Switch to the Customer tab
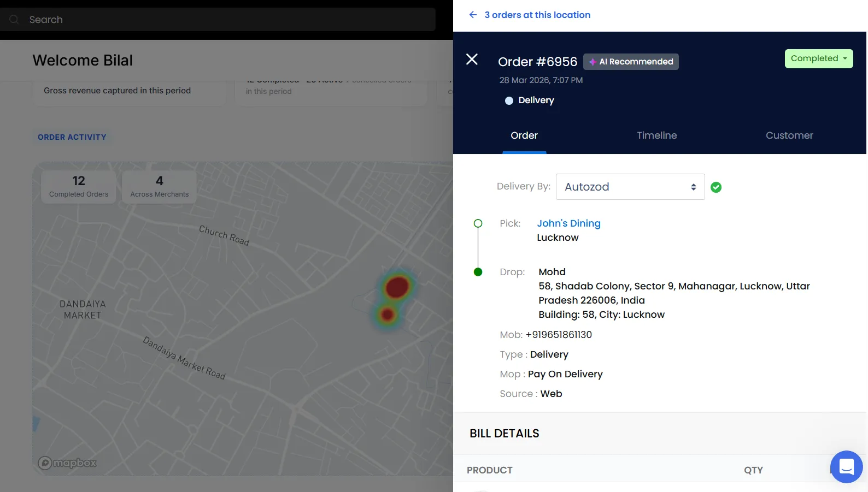This screenshot has width=868, height=492. (789, 135)
